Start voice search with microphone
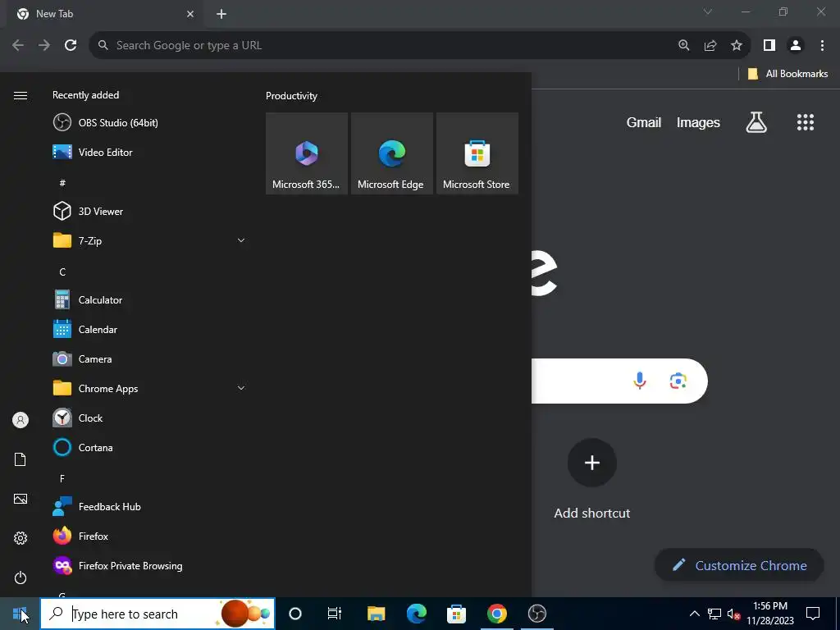Viewport: 840px width, 630px height. (x=640, y=381)
